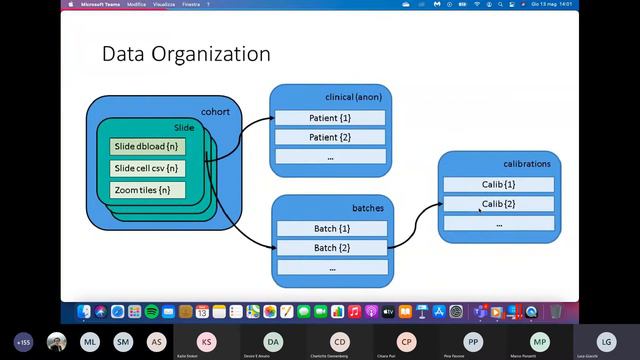Open the Apple menu
Image resolution: width=640 pixels, height=360 pixels.
(71, 4)
